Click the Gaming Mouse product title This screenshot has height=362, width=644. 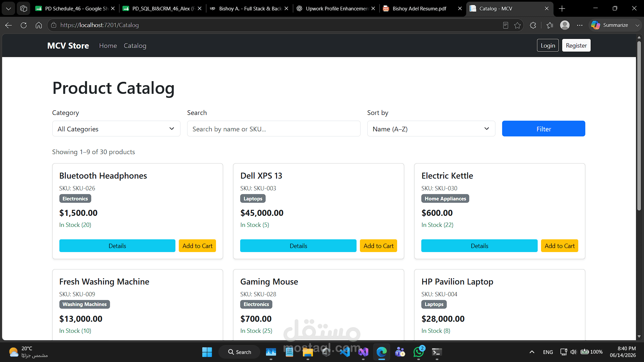tap(269, 282)
